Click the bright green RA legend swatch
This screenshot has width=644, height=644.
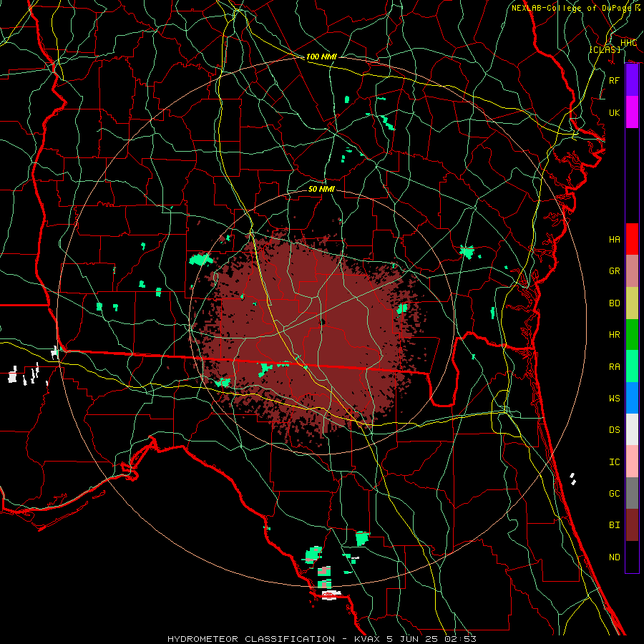632,366
